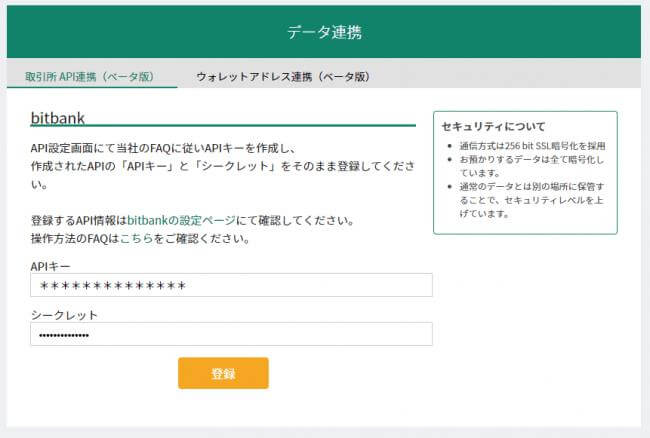The height and width of the screenshot is (438, 650).
Task: Click the bitbank section heading
Action: coord(58,118)
